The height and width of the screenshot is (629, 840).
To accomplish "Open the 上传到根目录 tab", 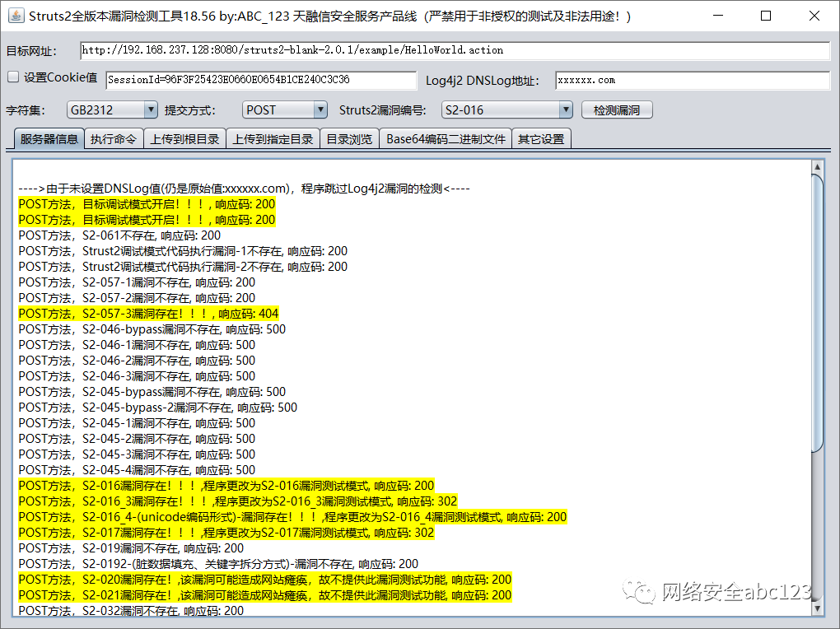I will pyautogui.click(x=184, y=139).
